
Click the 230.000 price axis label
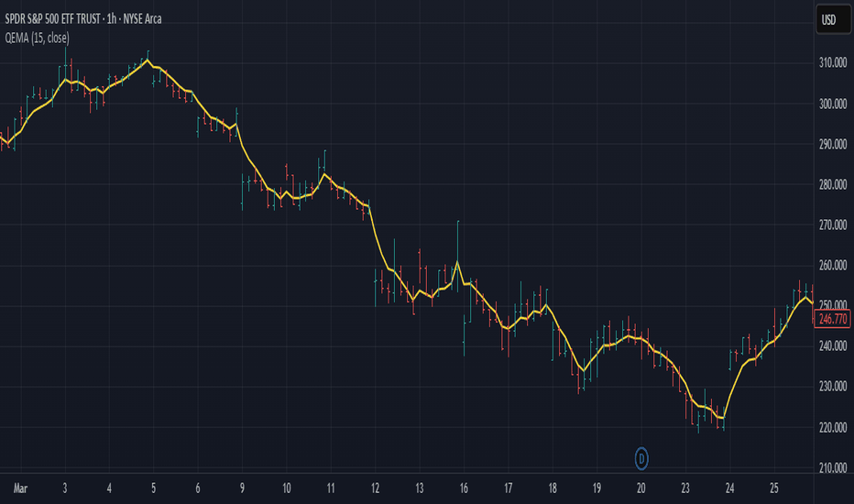coord(833,387)
